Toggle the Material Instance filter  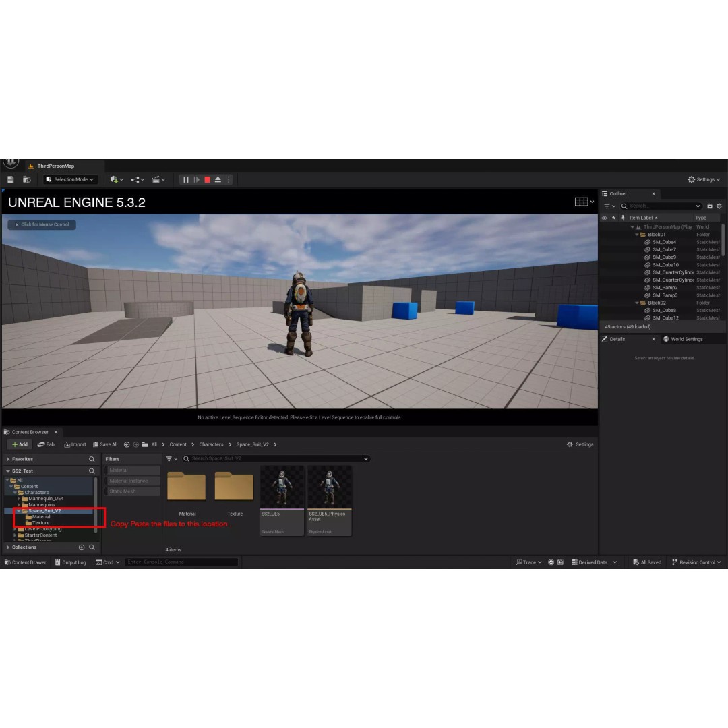point(132,481)
